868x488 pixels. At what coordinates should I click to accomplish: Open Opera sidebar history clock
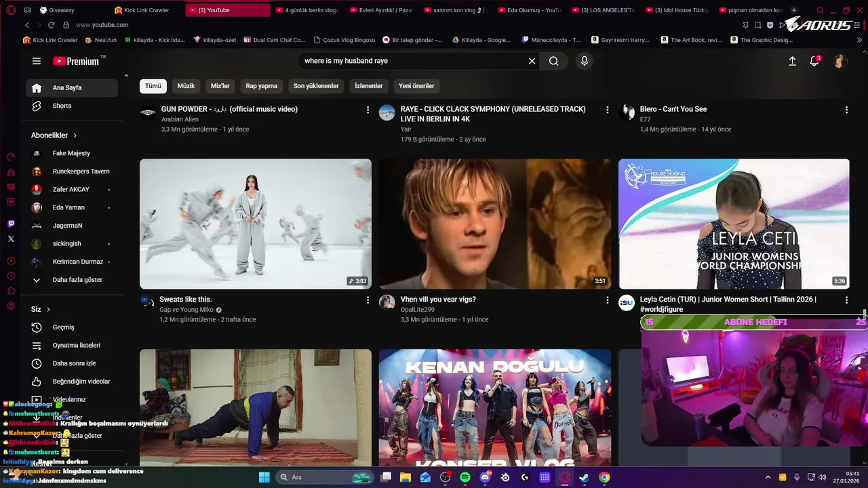pos(11,276)
